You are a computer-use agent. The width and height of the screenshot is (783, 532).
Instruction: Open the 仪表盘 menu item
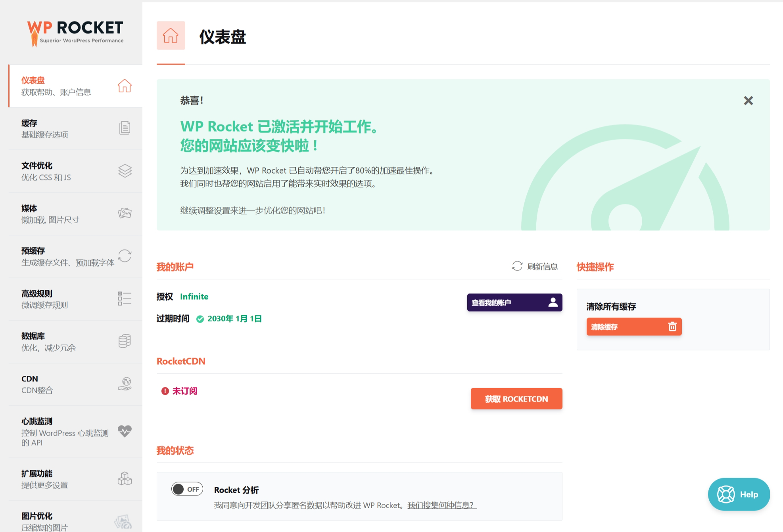click(x=75, y=86)
